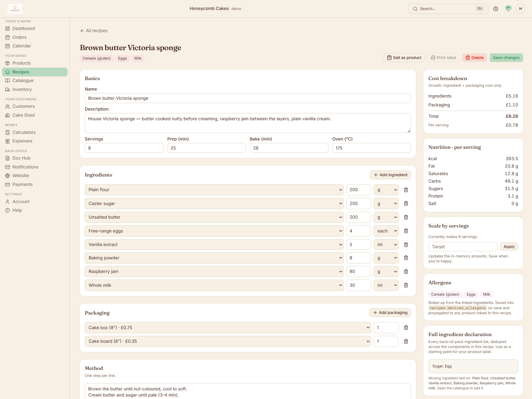This screenshot has width=532, height=399.
Task: Click the red Delete recipe button
Action: pos(474,58)
